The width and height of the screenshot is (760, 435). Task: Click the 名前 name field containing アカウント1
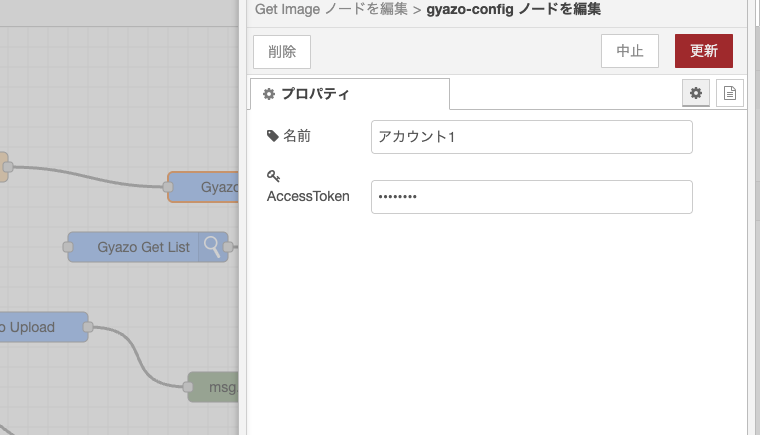click(x=532, y=137)
